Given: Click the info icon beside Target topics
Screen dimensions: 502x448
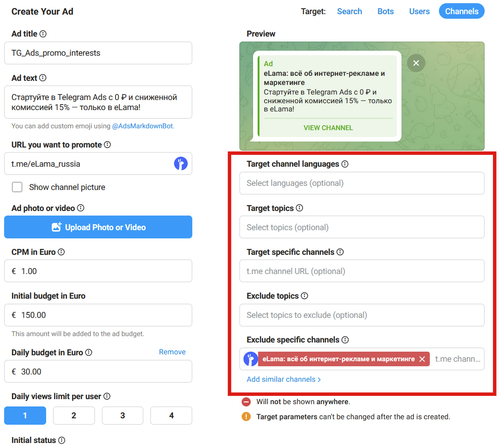Looking at the screenshot, I should pyautogui.click(x=300, y=208).
